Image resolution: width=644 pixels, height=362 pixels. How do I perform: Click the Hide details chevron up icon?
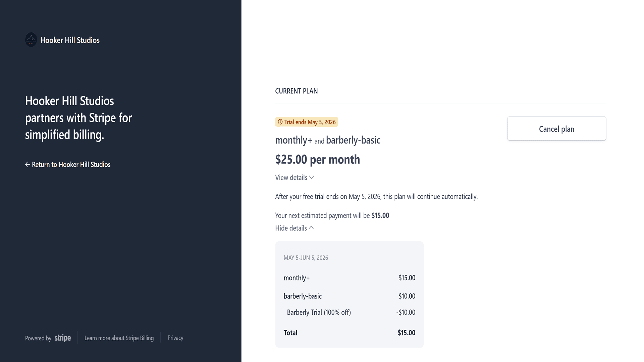point(311,228)
